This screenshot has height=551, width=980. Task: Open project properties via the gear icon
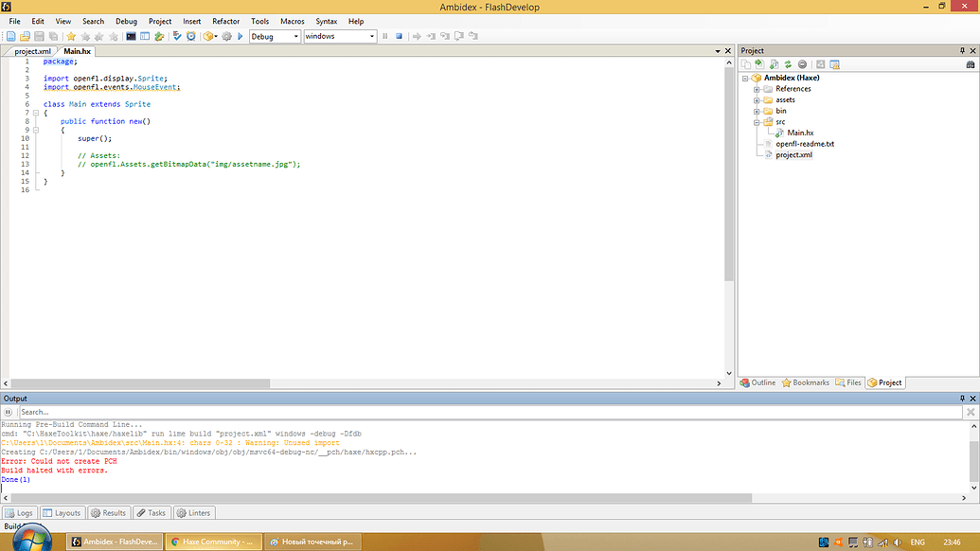click(x=226, y=36)
